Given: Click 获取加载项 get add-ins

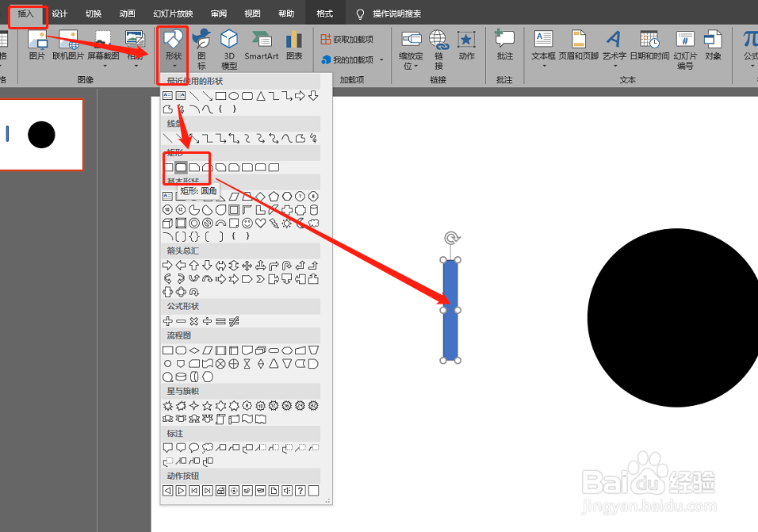Looking at the screenshot, I should click(347, 39).
